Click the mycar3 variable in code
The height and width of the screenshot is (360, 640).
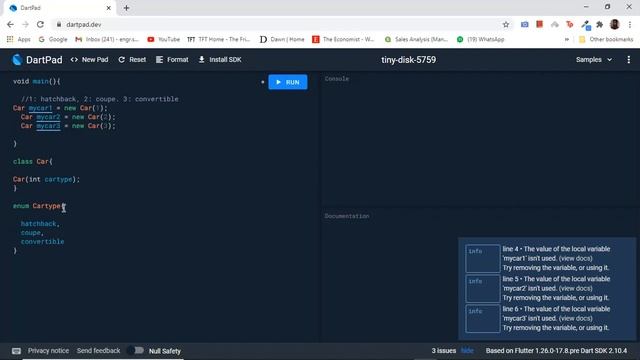(48, 126)
